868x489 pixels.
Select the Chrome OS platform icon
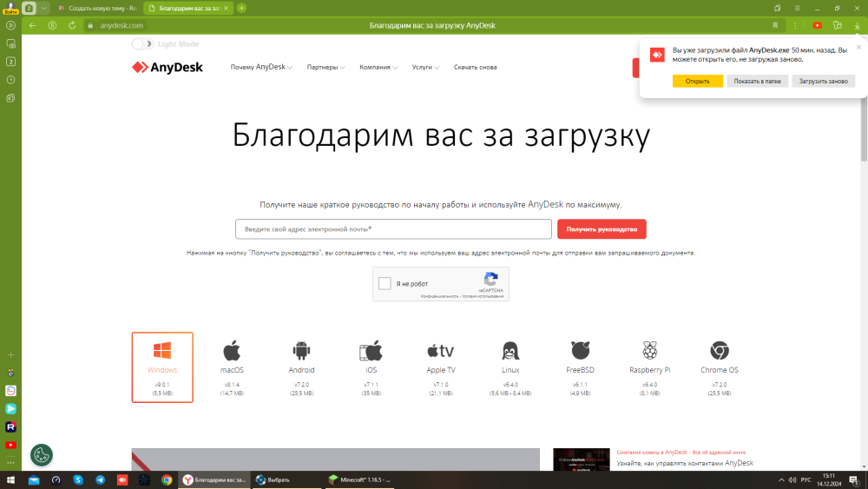(x=719, y=351)
